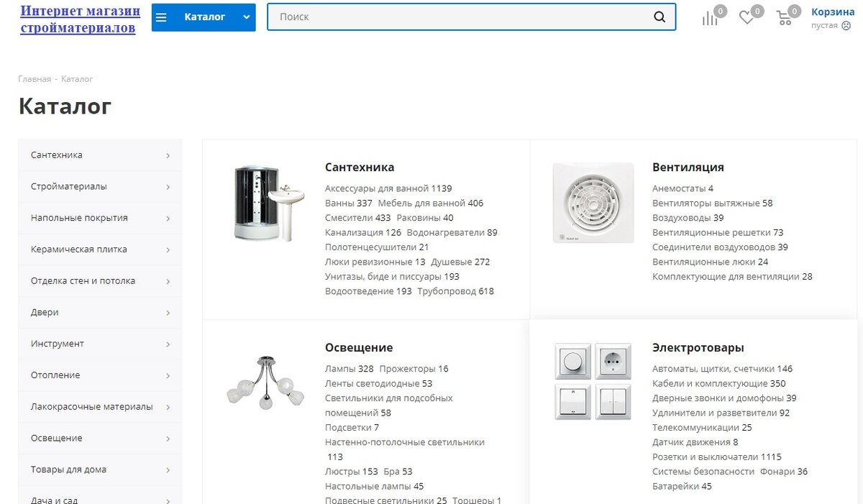Open the Электротовары category heading
Screen dimensions: 863x504
(x=698, y=347)
